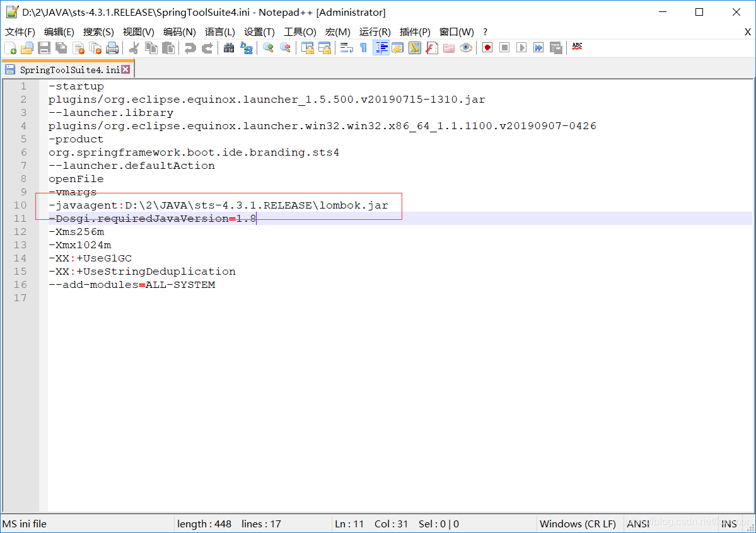Click the save recorded macro icon
Image resolution: width=756 pixels, height=533 pixels.
tap(556, 48)
